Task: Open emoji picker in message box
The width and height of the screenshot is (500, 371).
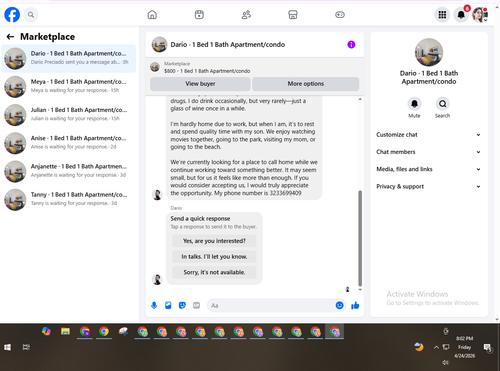Action: [x=339, y=305]
